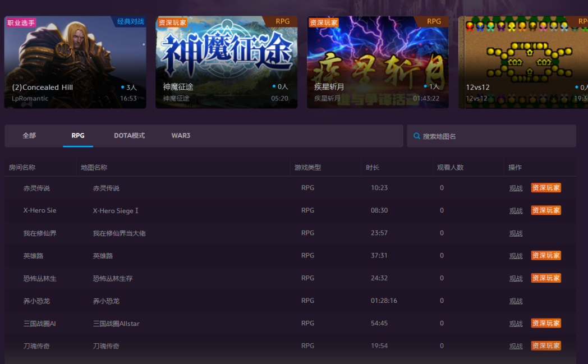Open the 12vs12 game card
This screenshot has height=364, width=588.
523,62
